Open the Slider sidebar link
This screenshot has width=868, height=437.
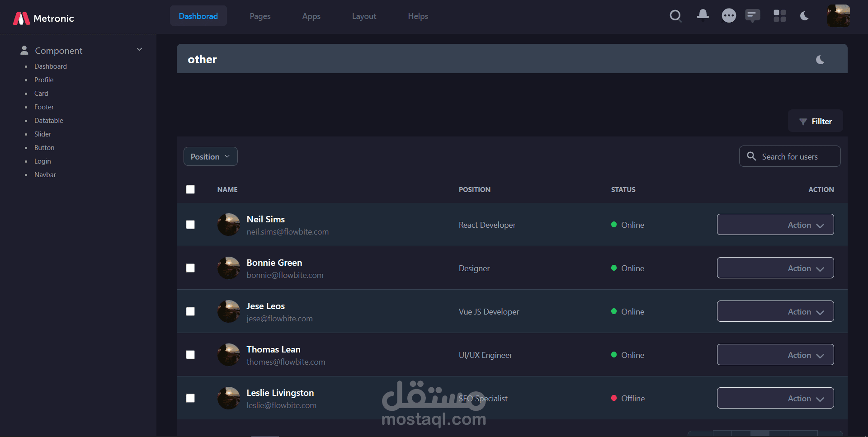pos(42,134)
